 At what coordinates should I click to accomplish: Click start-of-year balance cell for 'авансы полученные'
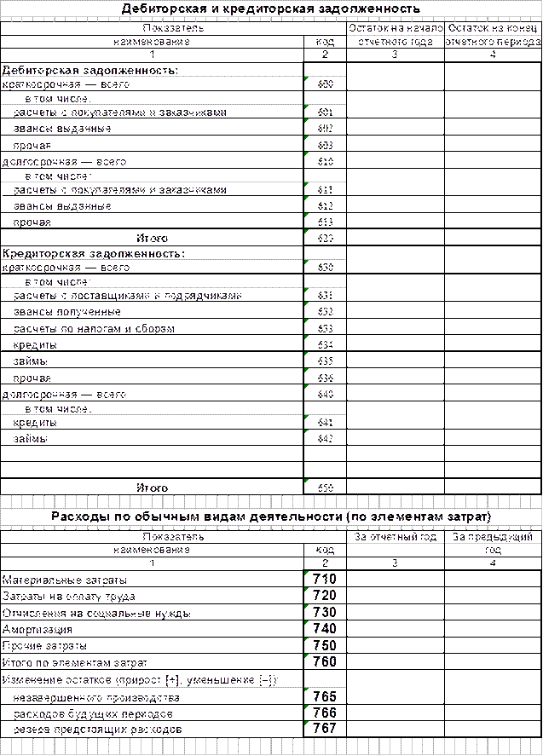coord(396,311)
